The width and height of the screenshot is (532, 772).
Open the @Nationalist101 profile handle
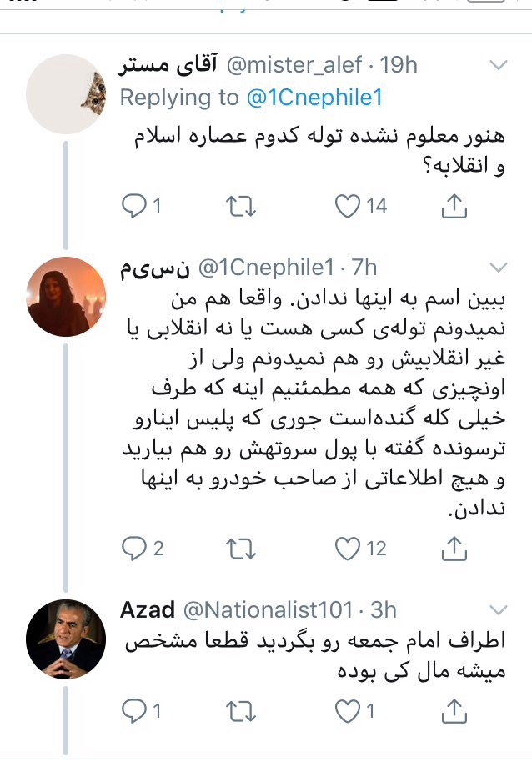click(268, 609)
